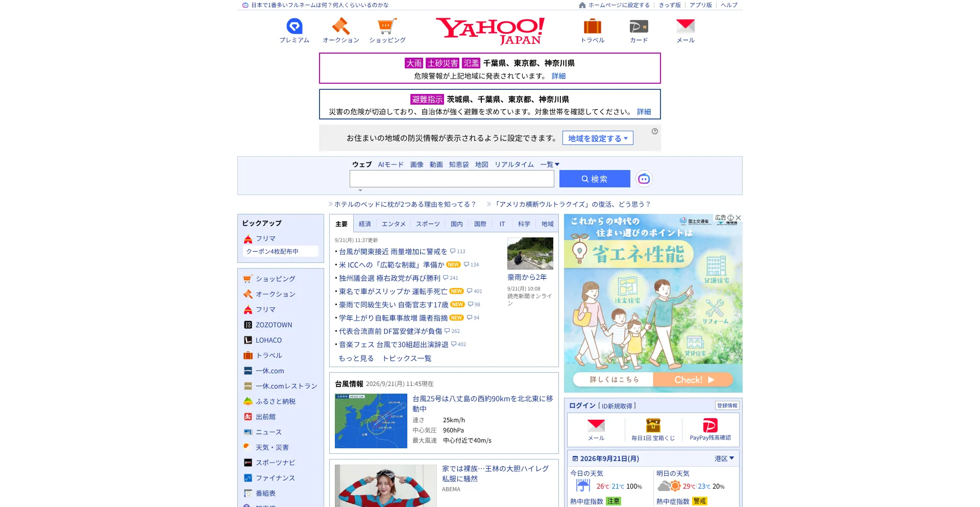Open the AI assistant icon beside search button
980x507 pixels.
coord(644,179)
